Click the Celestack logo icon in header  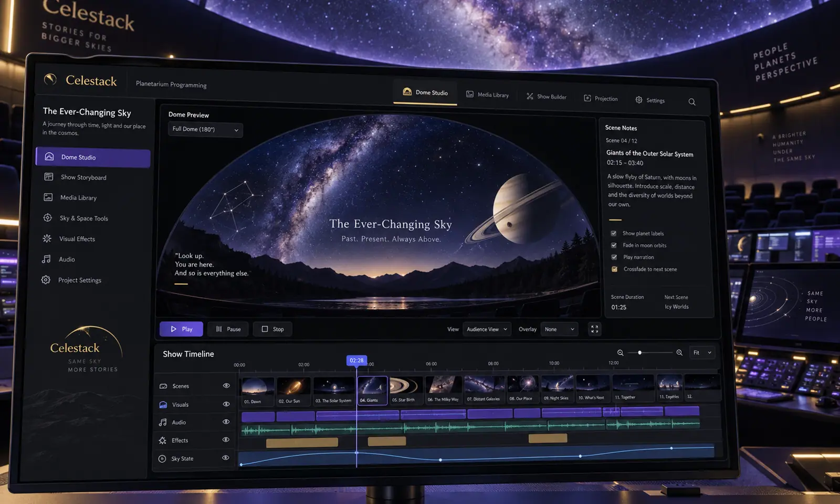pyautogui.click(x=50, y=79)
